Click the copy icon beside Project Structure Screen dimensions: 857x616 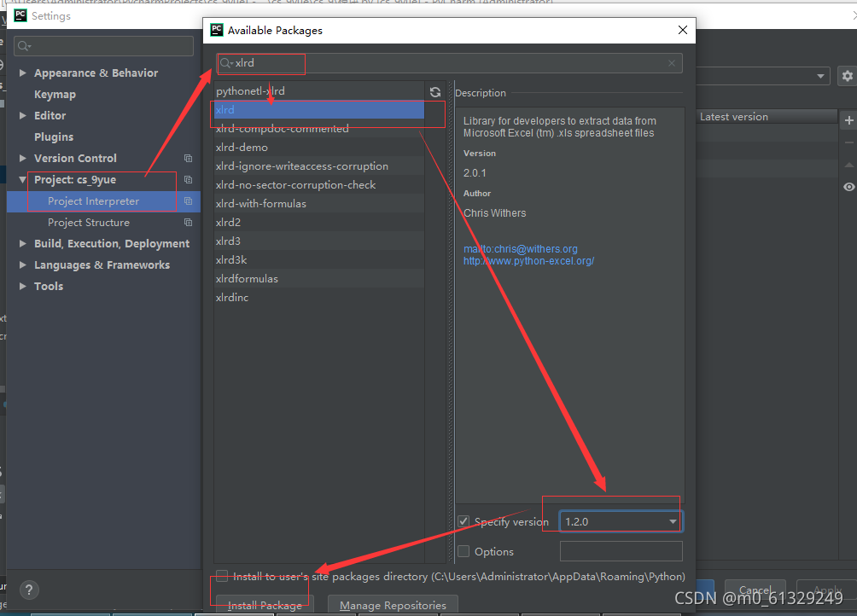(x=188, y=223)
